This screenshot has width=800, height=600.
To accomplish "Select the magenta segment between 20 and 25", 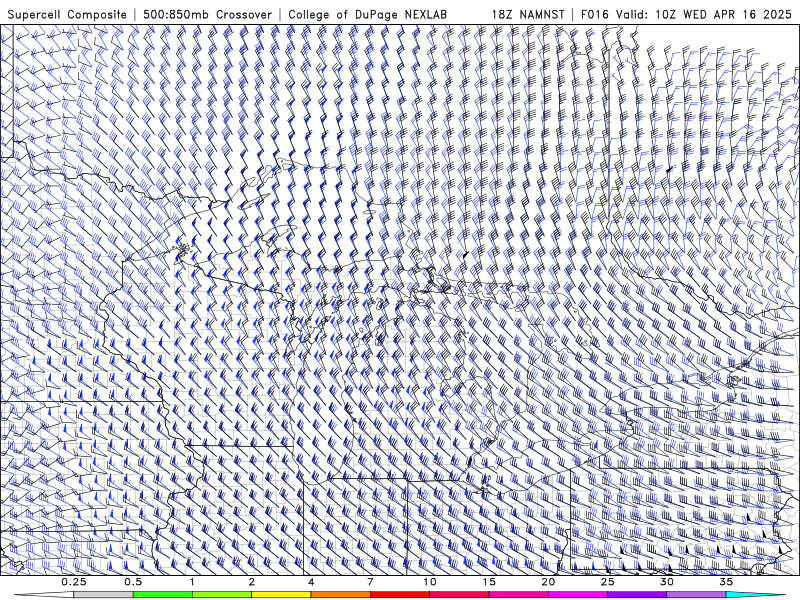I will pos(578,595).
